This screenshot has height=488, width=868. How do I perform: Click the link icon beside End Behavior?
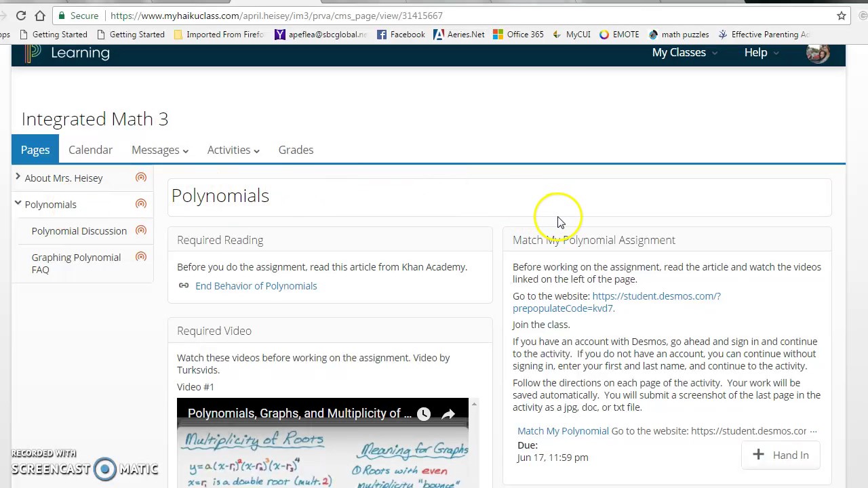tap(184, 285)
